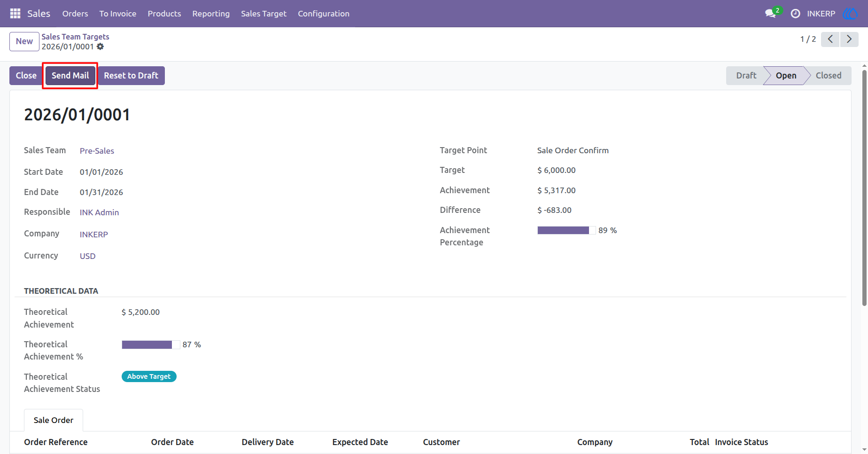Go to next record with right arrow

click(849, 39)
